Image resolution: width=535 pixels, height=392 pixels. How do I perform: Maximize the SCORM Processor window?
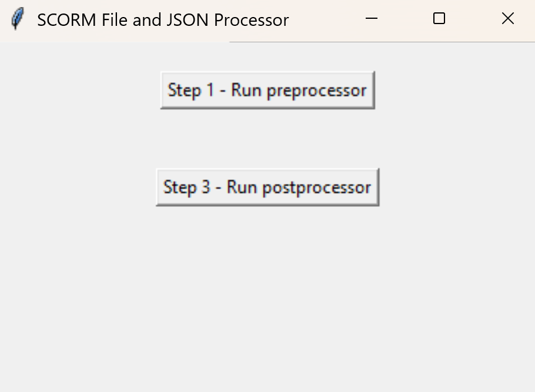[439, 19]
